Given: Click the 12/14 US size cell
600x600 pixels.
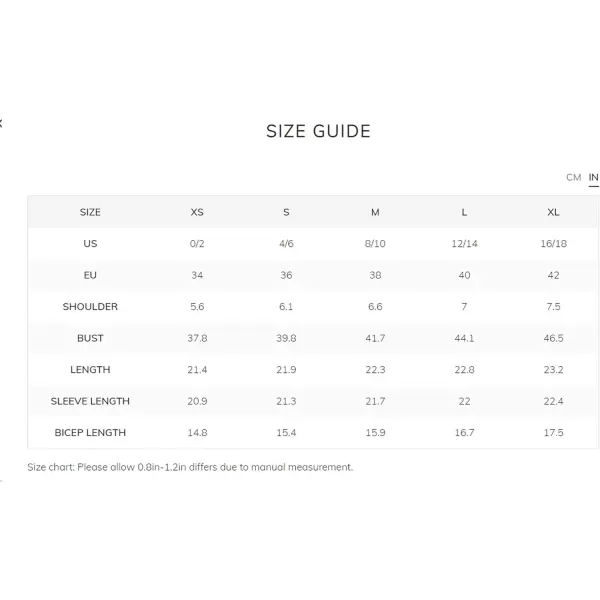Looking at the screenshot, I should tap(464, 244).
